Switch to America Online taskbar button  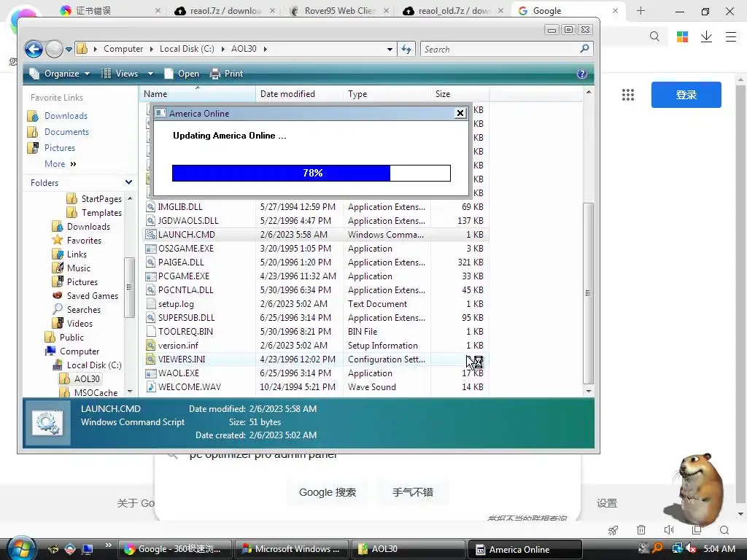pos(525,549)
